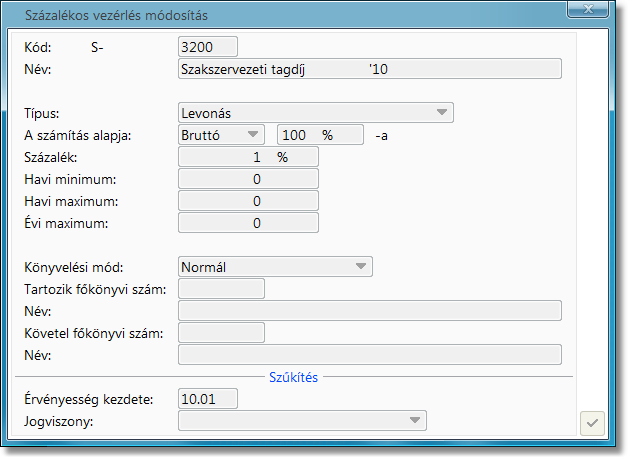
Task: Select the name field below Tartozik főkönyvi szám
Action: pos(369,311)
